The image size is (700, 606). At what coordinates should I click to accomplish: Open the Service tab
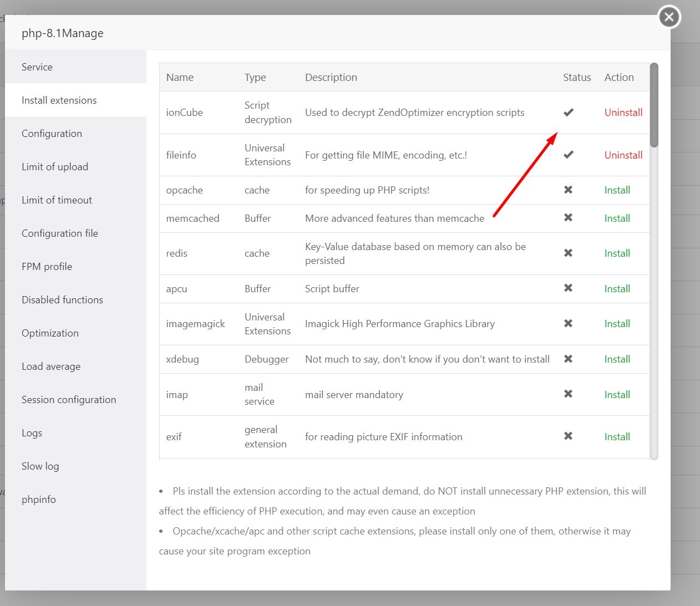37,67
